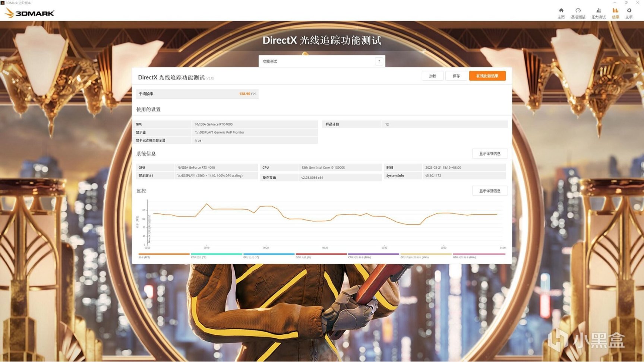Go to the 主页 home icon

[x=561, y=13]
